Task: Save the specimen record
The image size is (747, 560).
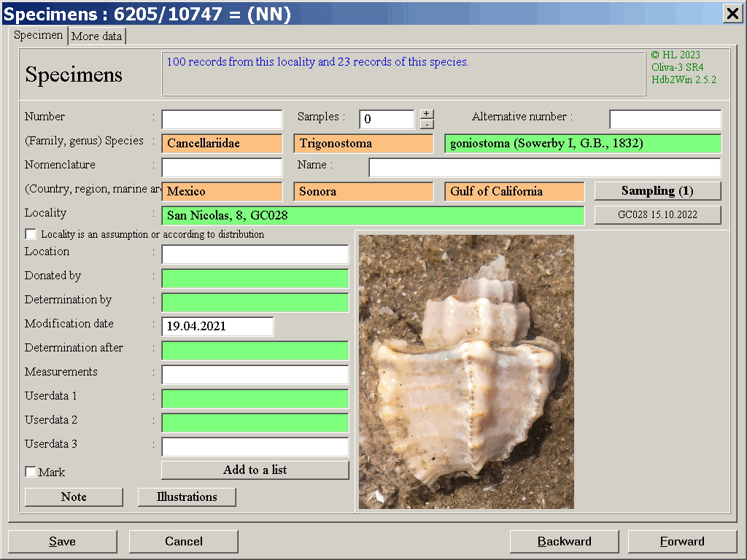Action: tap(62, 541)
